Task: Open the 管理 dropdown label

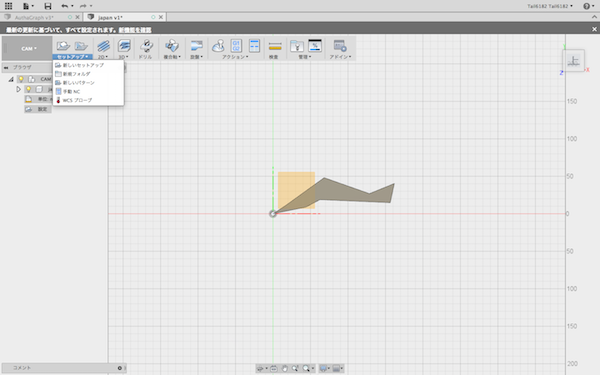Action: click(x=305, y=57)
